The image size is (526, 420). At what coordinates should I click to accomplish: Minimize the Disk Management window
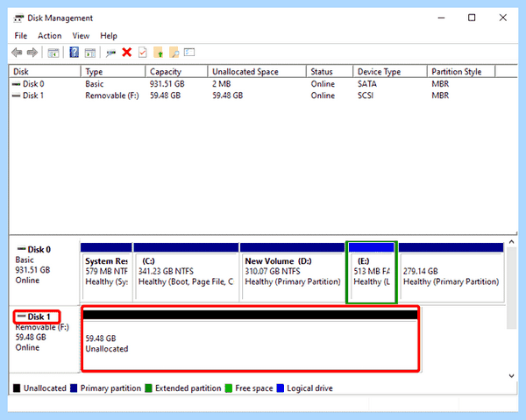click(441, 18)
